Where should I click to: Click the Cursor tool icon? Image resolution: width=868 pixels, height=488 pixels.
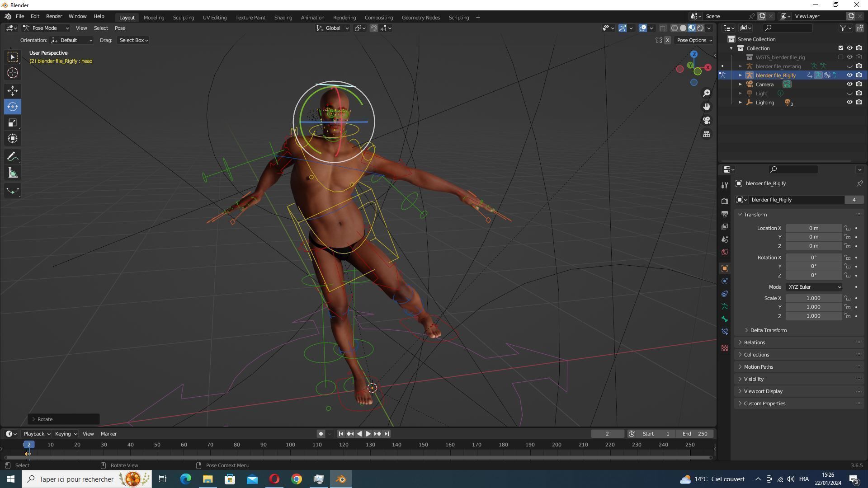(x=13, y=73)
